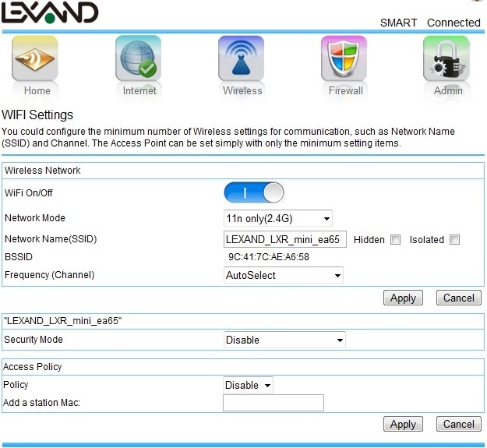Cancel the Wireless Network changes
Image resolution: width=487 pixels, height=448 pixels.
pyautogui.click(x=459, y=298)
